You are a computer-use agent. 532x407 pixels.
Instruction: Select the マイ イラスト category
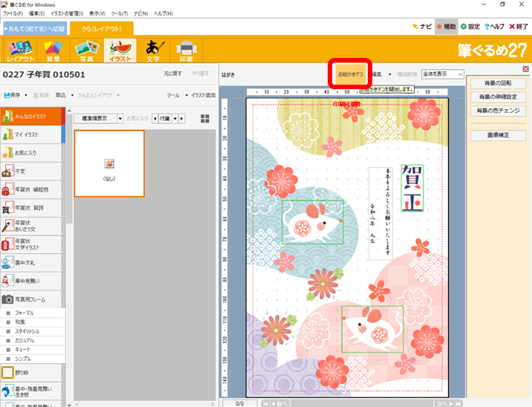[x=33, y=134]
